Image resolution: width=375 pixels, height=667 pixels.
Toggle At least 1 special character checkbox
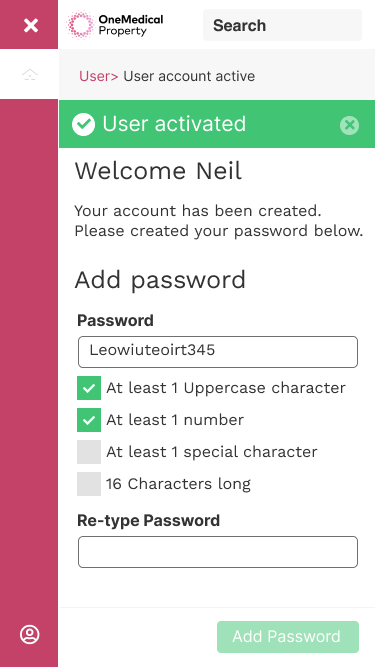[x=89, y=452]
